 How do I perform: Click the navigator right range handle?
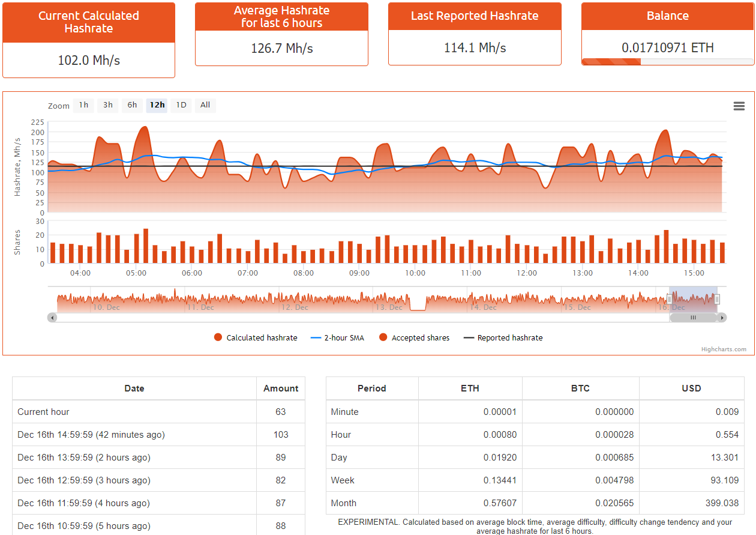click(717, 299)
